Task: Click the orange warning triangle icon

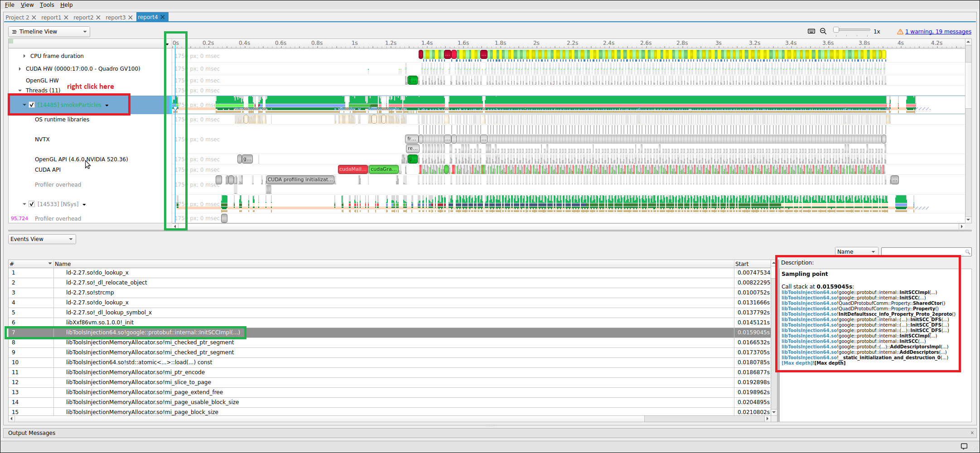Action: coord(900,31)
